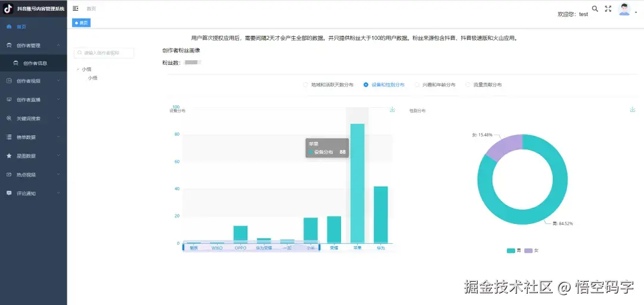644x305 pixels.
Task: Click the 小米 bar in device chart
Action: (x=311, y=231)
